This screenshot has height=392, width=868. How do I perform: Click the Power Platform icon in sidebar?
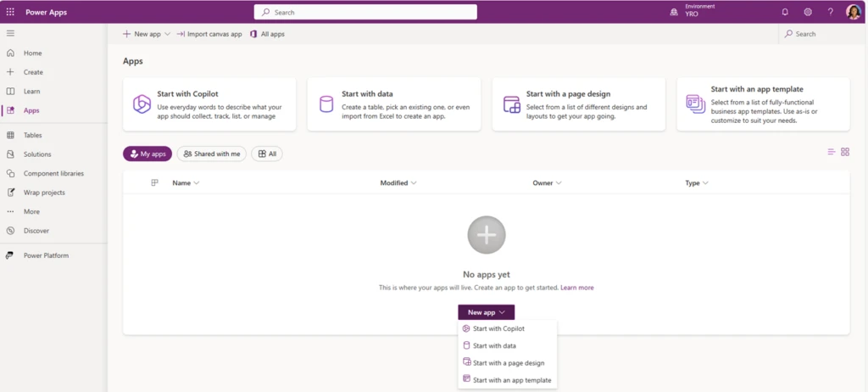point(10,255)
